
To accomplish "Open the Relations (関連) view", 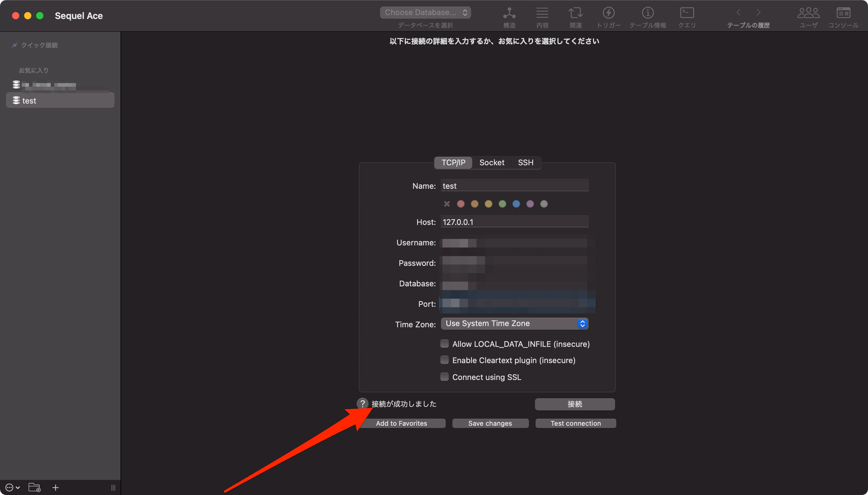I will [x=575, y=17].
